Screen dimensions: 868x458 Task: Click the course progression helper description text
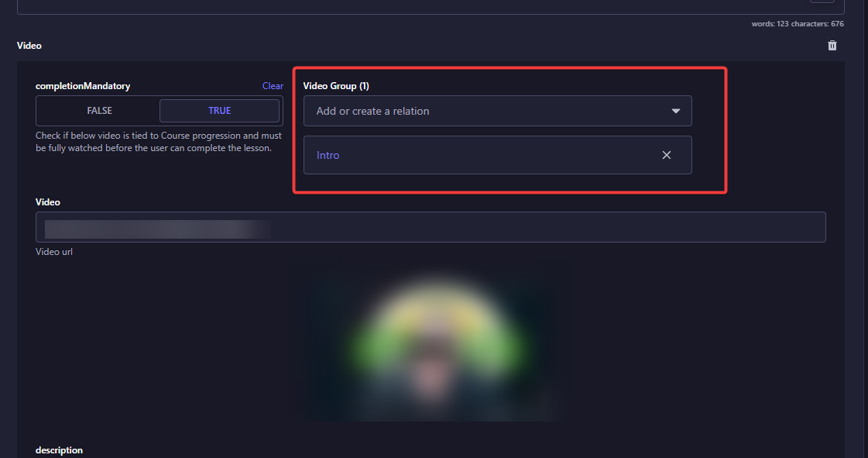(159, 142)
